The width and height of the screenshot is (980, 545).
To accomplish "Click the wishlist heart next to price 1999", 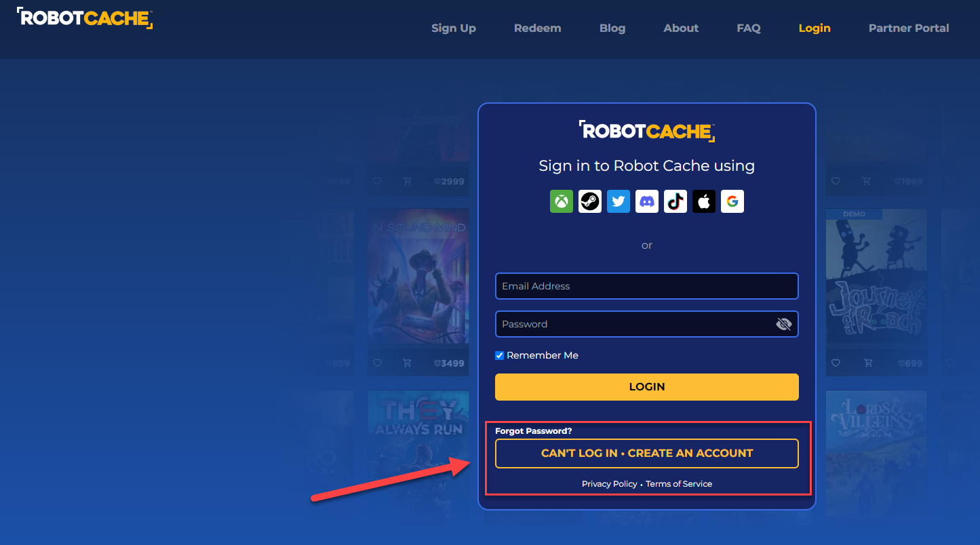I will pos(836,181).
